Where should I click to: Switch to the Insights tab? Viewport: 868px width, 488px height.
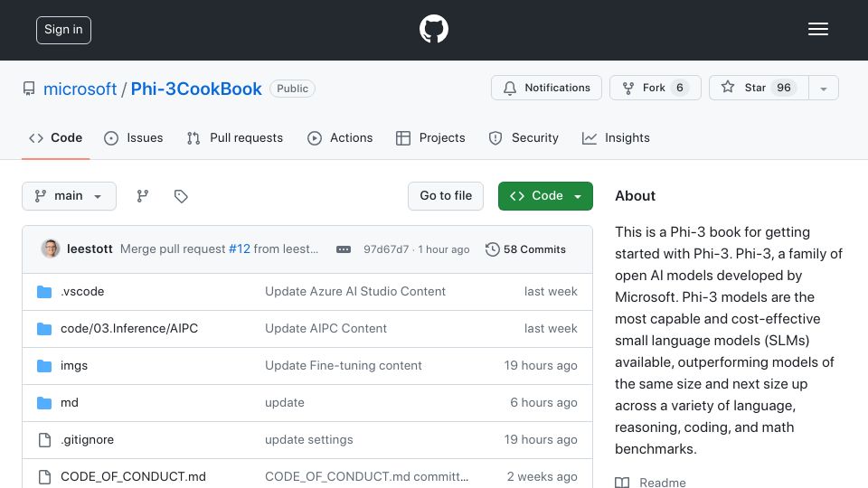(616, 137)
